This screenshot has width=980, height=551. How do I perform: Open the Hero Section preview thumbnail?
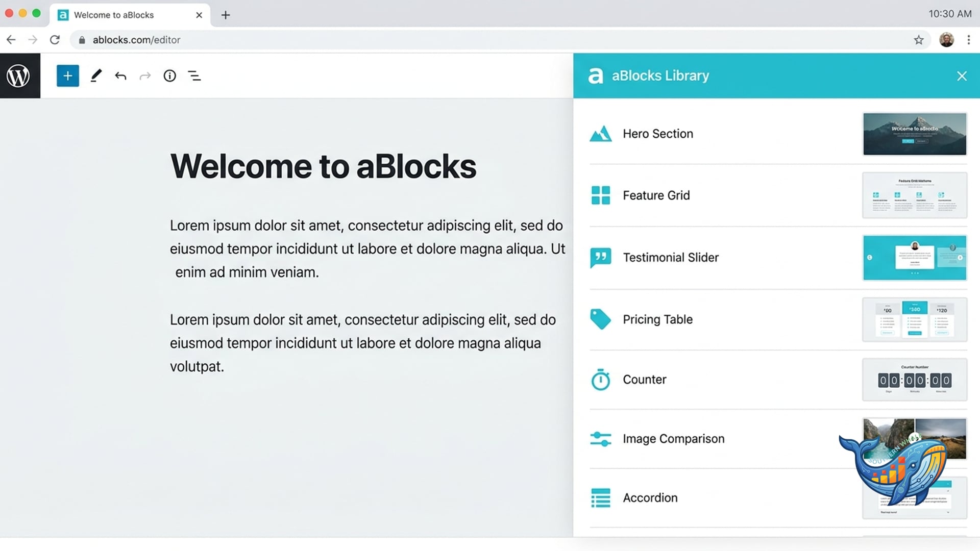[915, 134]
